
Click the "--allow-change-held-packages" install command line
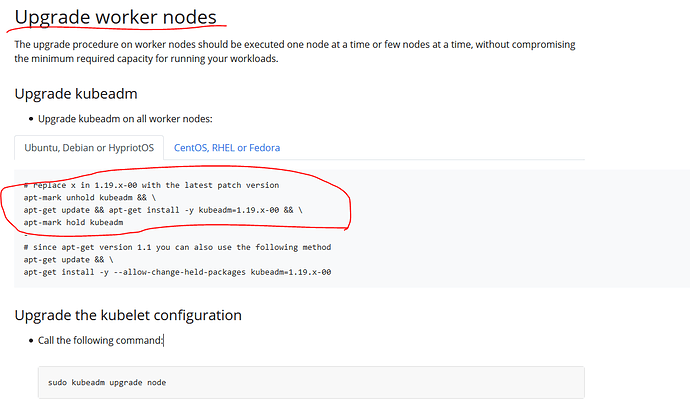click(x=178, y=271)
